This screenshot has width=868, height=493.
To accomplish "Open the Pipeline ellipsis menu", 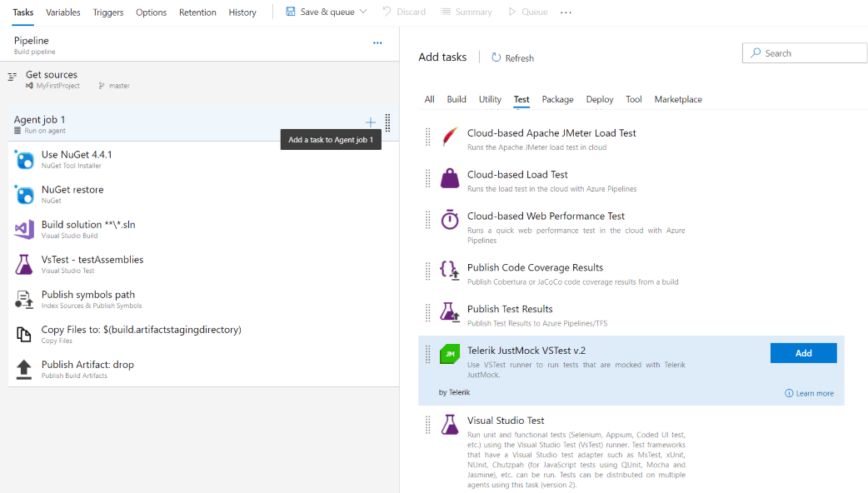I will coord(377,42).
